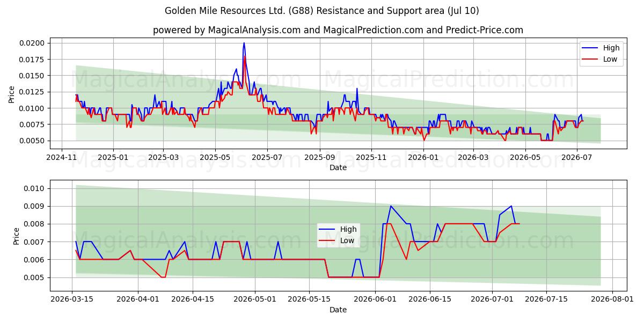Click the 2026-05 date tick label

tap(525, 157)
